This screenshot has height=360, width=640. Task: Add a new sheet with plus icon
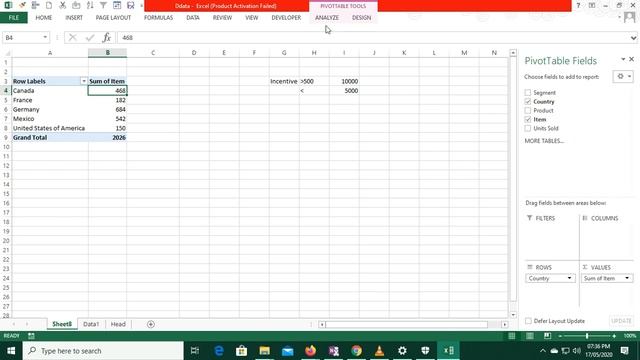(151, 324)
